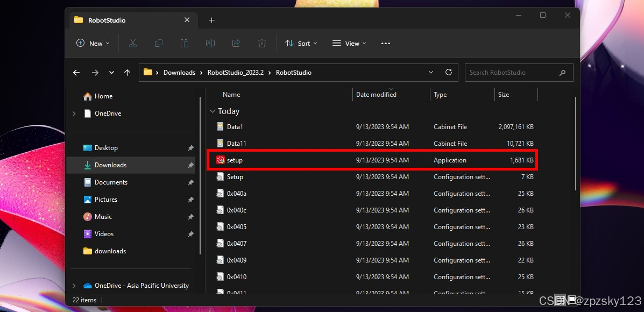Click RobotStudio_2023.2 in the breadcrumb
This screenshot has width=644, height=312.
(235, 73)
